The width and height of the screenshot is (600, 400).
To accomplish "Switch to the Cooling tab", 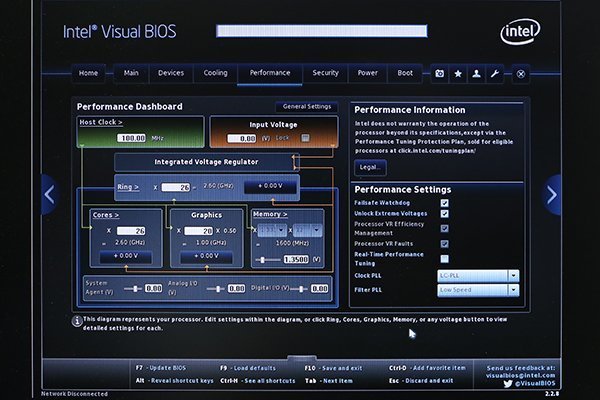I will (215, 73).
